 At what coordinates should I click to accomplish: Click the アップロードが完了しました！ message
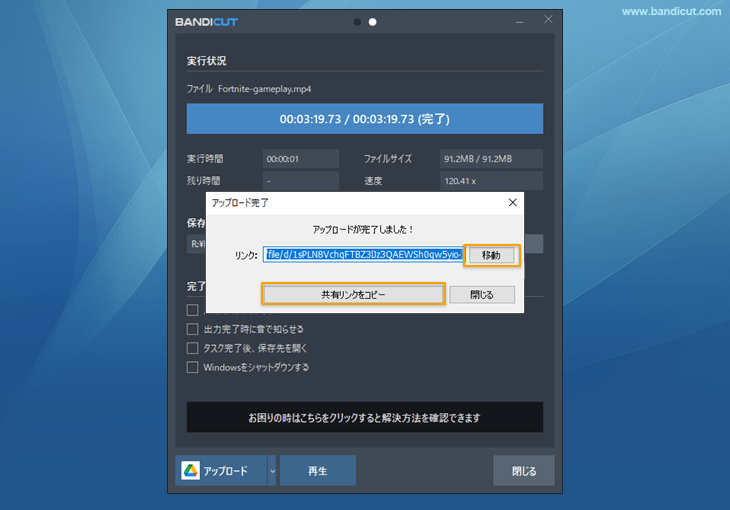(363, 230)
